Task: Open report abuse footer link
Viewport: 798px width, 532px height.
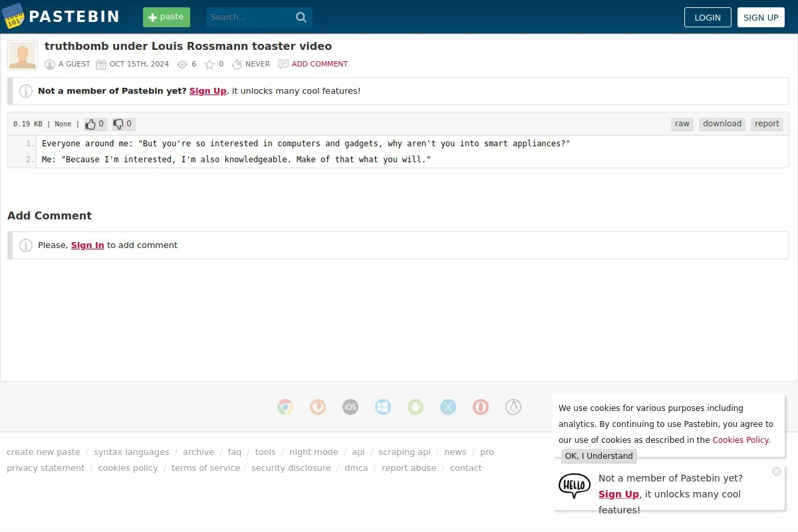Action: click(x=409, y=468)
